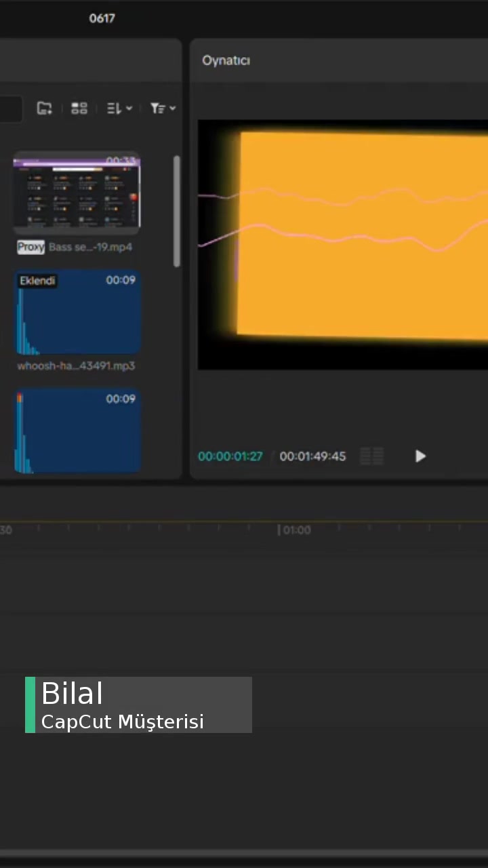Select the whoosh-ha...43491.mp3 audio thumbnail
The image size is (488, 868).
click(77, 313)
